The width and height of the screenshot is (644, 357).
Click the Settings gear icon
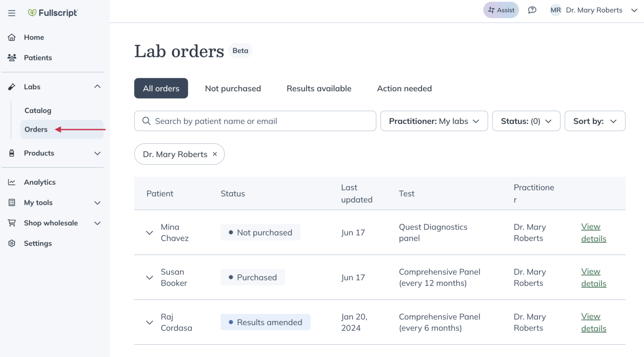click(x=12, y=243)
